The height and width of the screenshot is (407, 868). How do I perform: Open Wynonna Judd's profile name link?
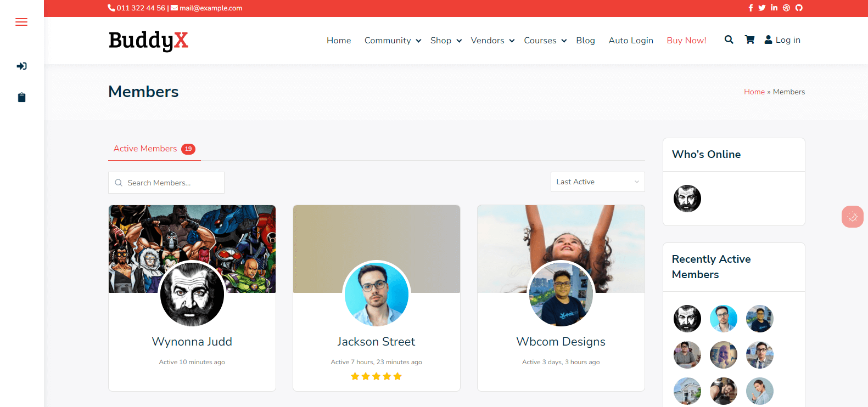[x=192, y=342]
